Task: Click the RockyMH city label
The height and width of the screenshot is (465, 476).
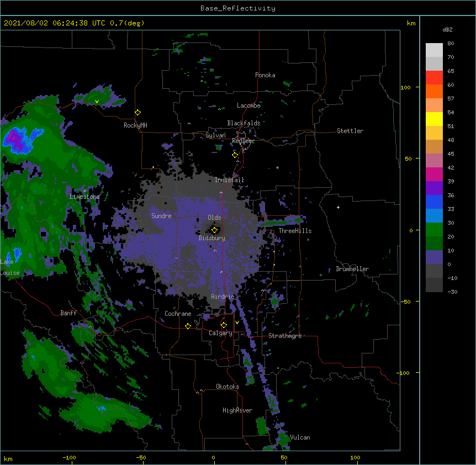Action: [135, 125]
